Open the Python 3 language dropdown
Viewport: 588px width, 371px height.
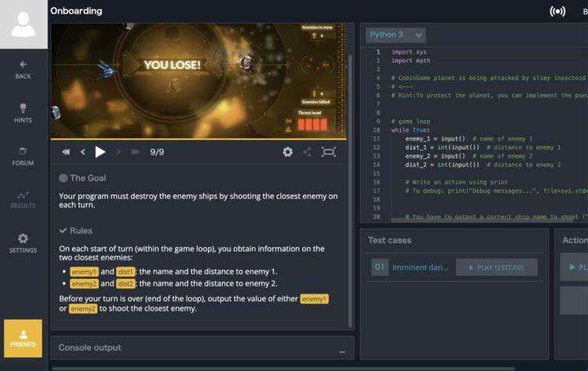tap(396, 34)
